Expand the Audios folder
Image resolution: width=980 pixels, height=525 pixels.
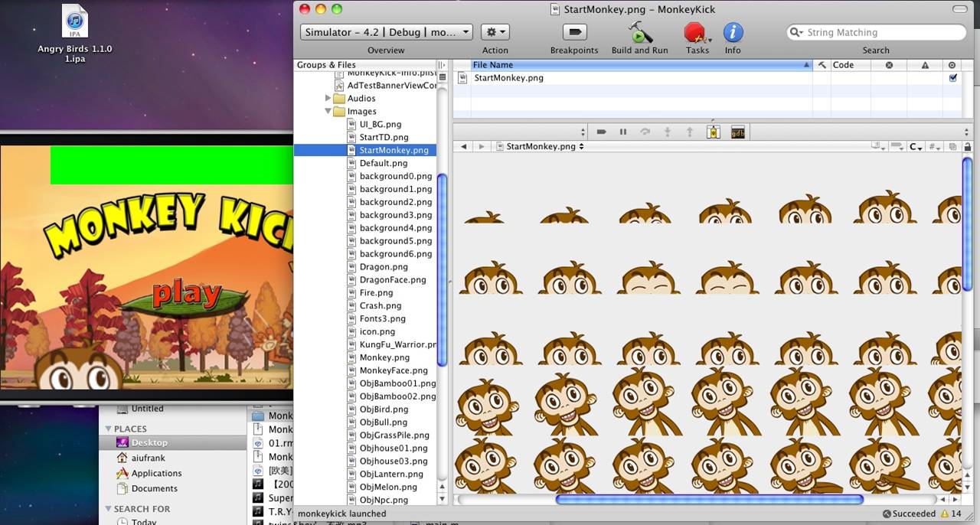(x=328, y=98)
